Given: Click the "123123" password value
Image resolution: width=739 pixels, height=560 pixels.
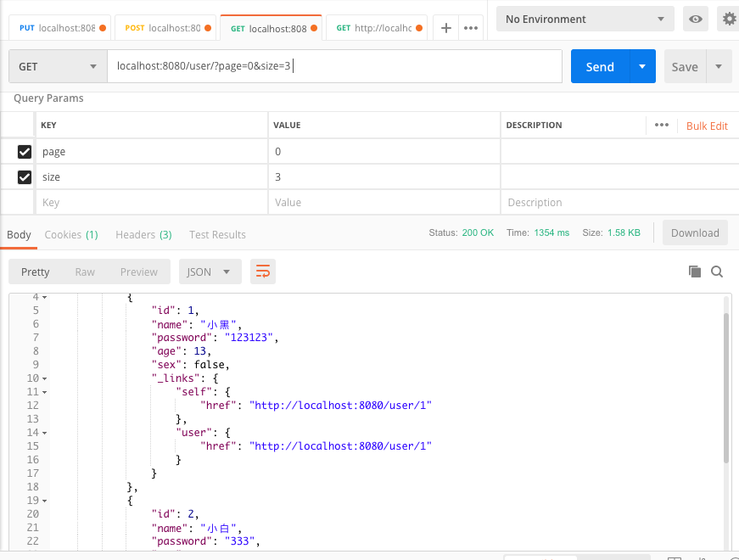Looking at the screenshot, I should point(249,338).
